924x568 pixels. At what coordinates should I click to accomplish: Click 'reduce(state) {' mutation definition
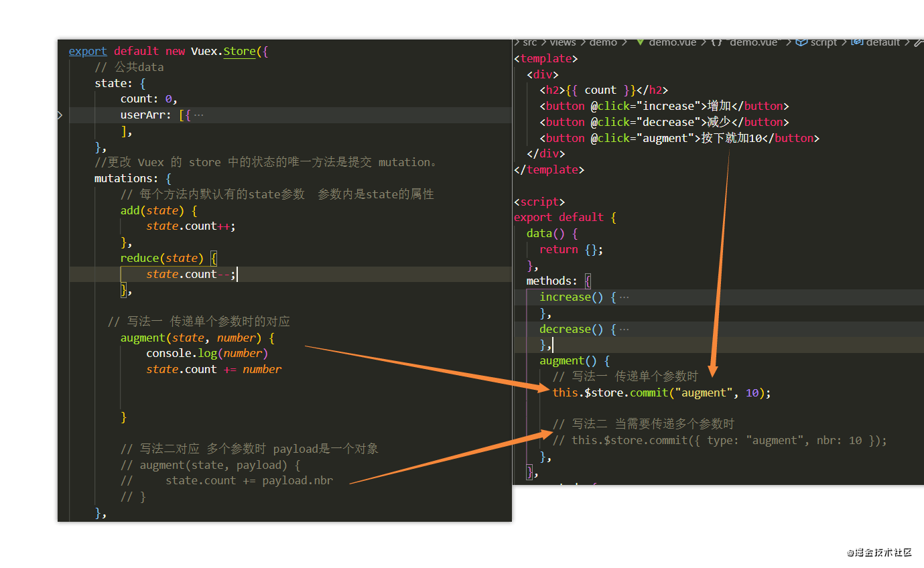(169, 259)
